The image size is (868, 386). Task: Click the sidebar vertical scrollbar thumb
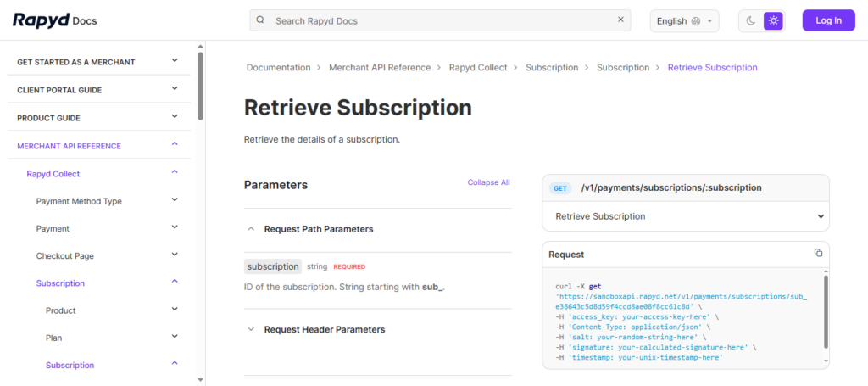click(x=200, y=86)
